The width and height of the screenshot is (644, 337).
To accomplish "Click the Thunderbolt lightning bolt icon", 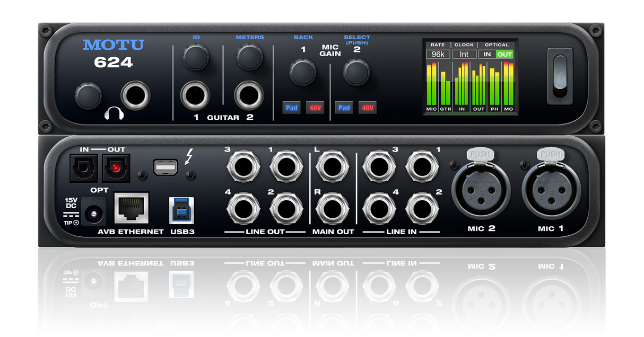I will (189, 156).
